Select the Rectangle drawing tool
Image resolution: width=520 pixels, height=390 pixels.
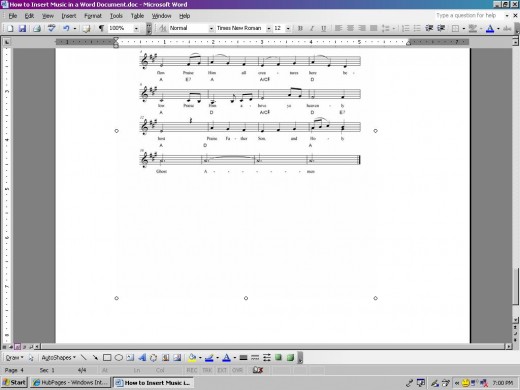pyautogui.click(x=107, y=358)
